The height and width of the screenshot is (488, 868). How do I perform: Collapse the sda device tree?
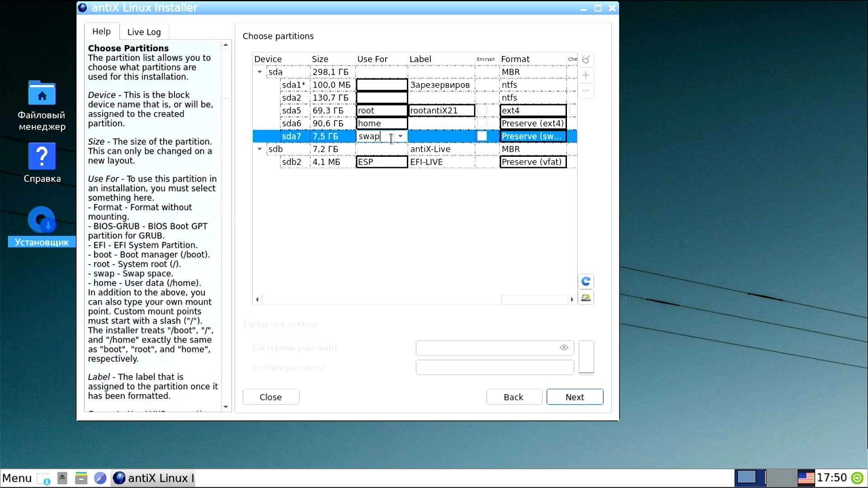tap(259, 72)
